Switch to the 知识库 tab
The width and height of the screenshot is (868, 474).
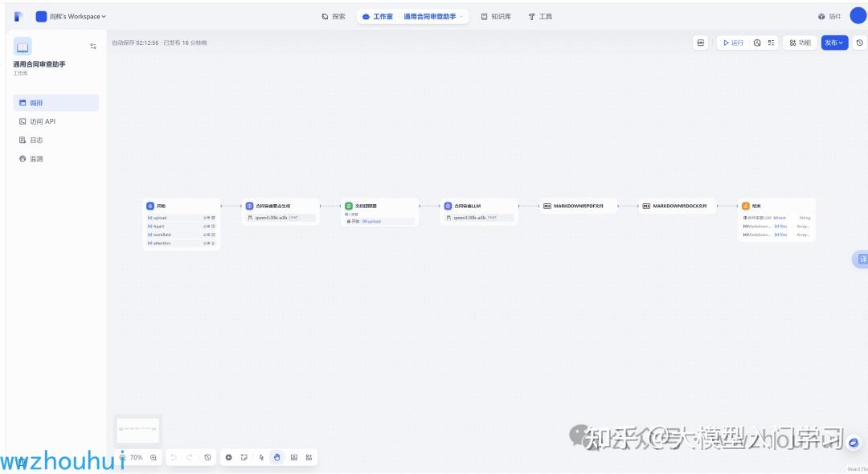(x=495, y=17)
